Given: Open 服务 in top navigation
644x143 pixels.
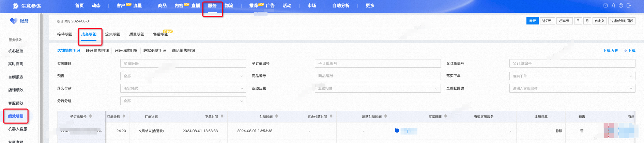Looking at the screenshot, I should pyautogui.click(x=212, y=6).
